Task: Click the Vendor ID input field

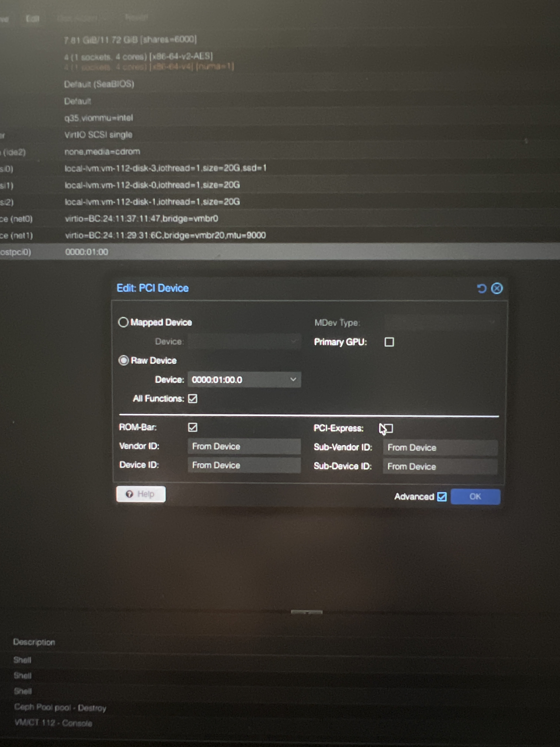Action: pos(244,446)
